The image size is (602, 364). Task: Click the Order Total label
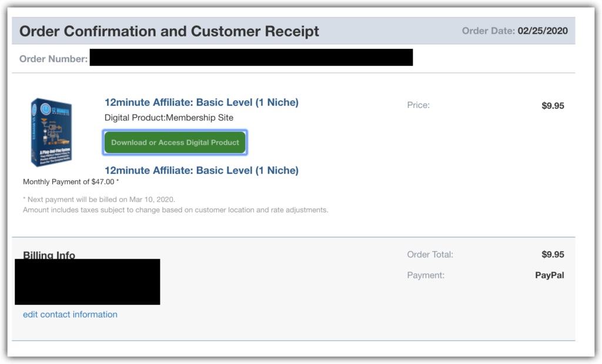(430, 254)
